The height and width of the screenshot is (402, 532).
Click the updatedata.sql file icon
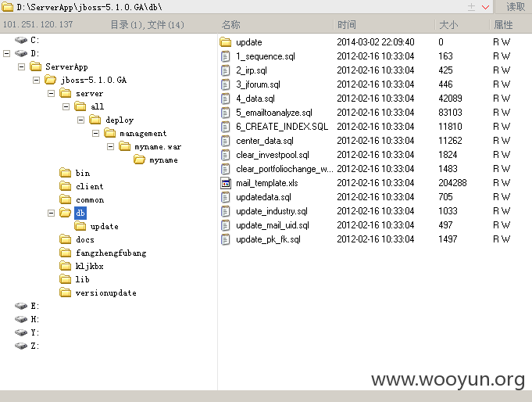coord(225,197)
